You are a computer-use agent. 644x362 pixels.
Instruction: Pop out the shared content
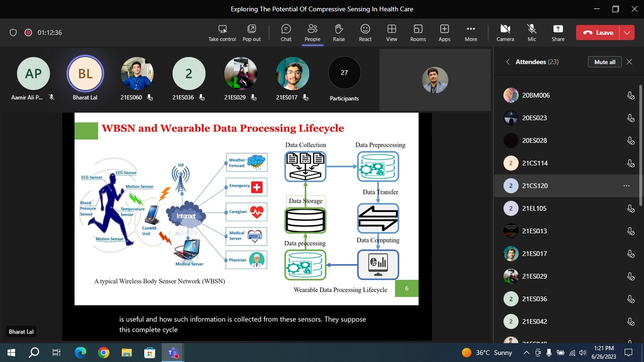coord(252,33)
